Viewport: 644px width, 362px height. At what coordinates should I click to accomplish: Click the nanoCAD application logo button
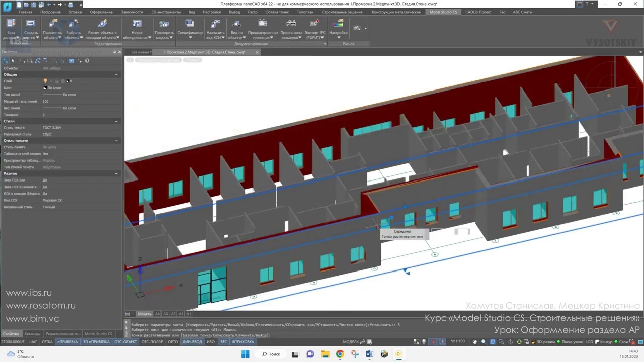(x=7, y=7)
